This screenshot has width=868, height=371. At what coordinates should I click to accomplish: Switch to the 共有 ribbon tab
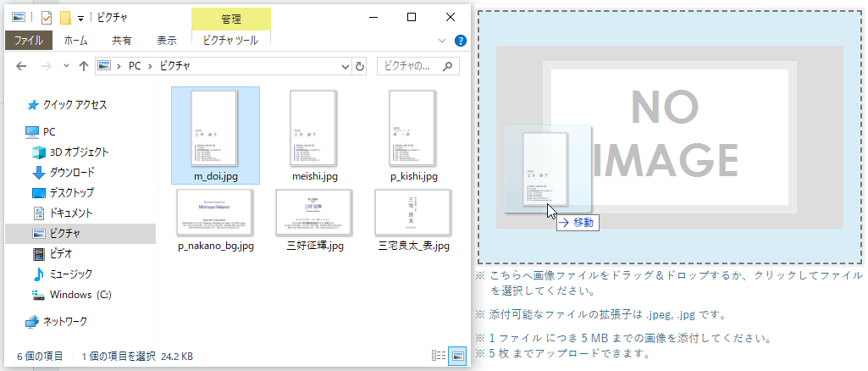pos(122,41)
